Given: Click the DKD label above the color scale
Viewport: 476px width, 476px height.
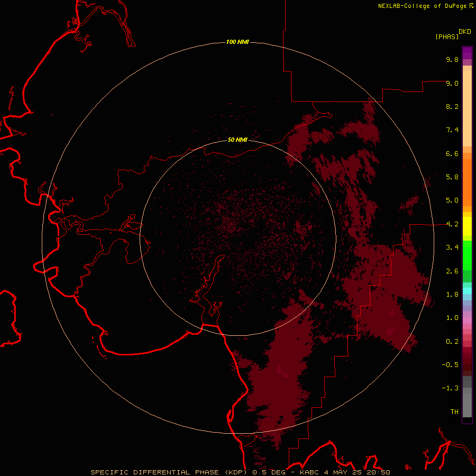Looking at the screenshot, I should (x=465, y=31).
